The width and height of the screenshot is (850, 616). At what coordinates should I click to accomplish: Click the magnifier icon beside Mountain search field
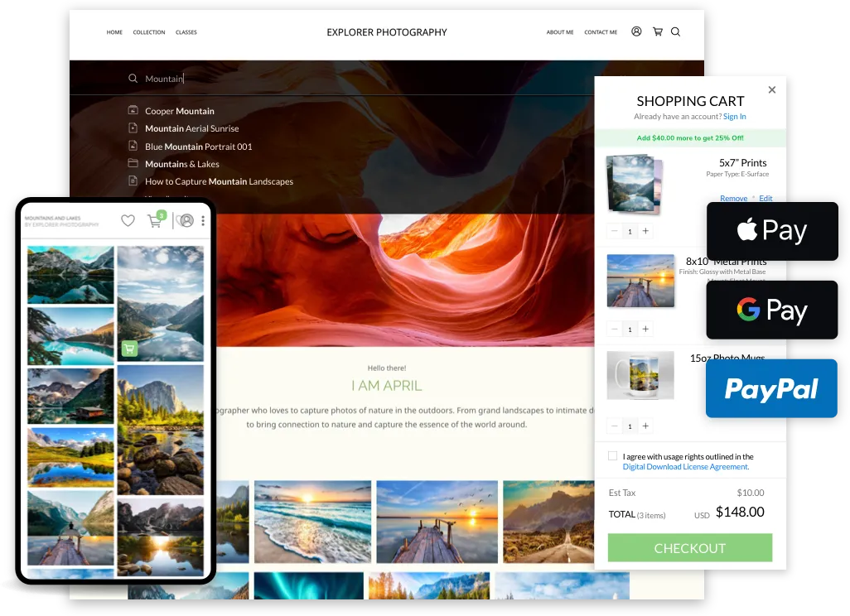tap(133, 79)
